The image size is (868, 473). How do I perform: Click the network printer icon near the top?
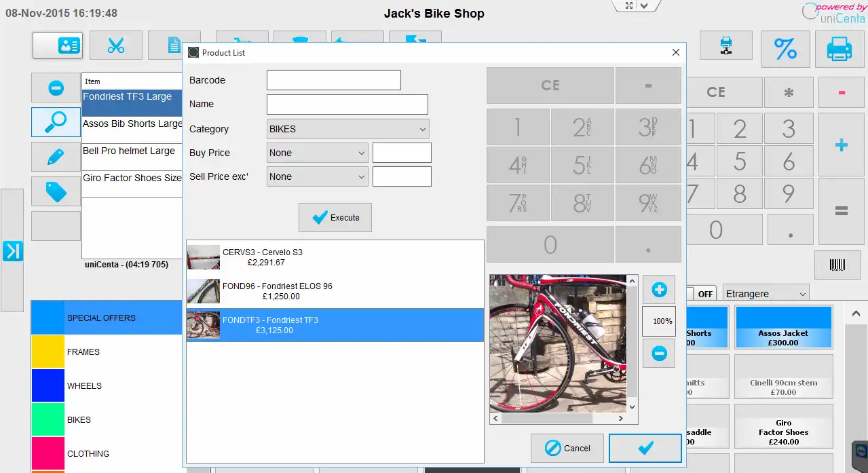pos(726,45)
